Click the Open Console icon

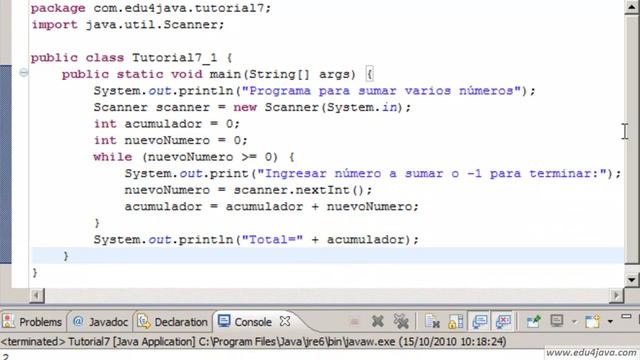click(592, 322)
